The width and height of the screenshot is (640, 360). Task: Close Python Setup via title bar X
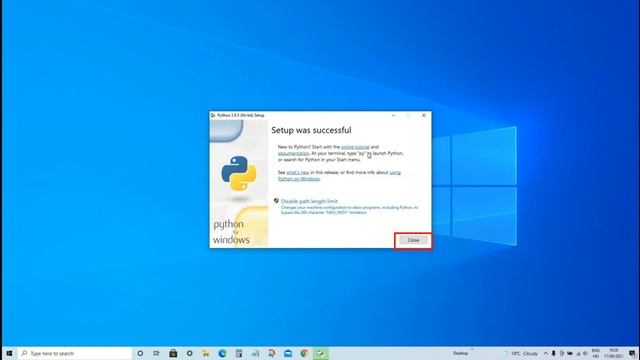424,116
